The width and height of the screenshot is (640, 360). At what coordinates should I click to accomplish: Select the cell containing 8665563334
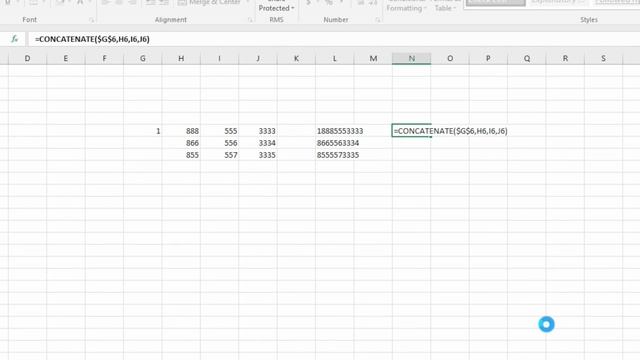click(x=334, y=143)
